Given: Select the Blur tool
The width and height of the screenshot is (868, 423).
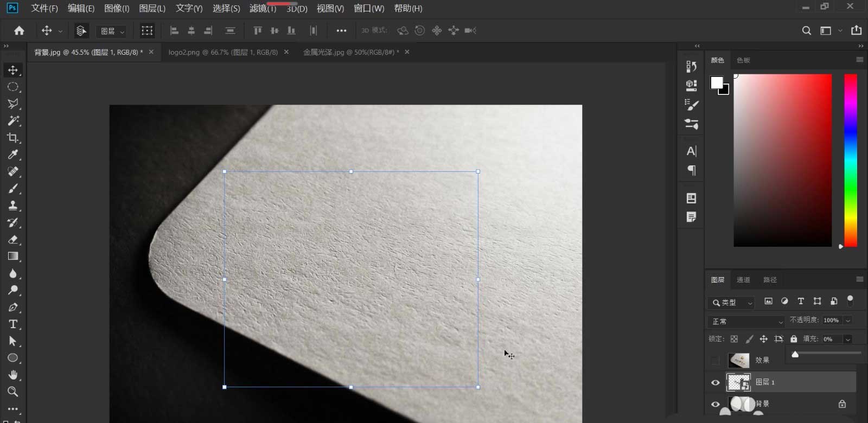Looking at the screenshot, I should pyautogui.click(x=13, y=273).
